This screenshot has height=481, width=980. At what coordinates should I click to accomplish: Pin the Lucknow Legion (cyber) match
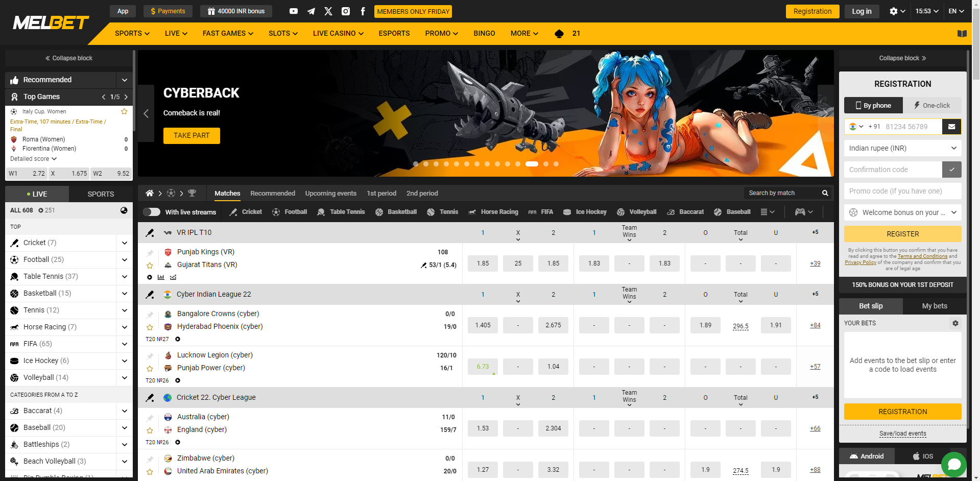[x=150, y=356]
